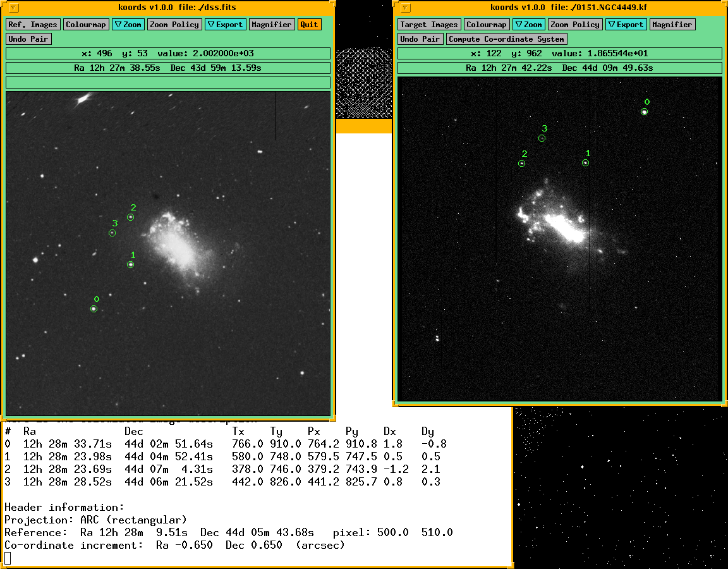Screen dimensions: 728x569
Task: Open the Export dropdown in the NGC4449 window
Action: click(625, 25)
